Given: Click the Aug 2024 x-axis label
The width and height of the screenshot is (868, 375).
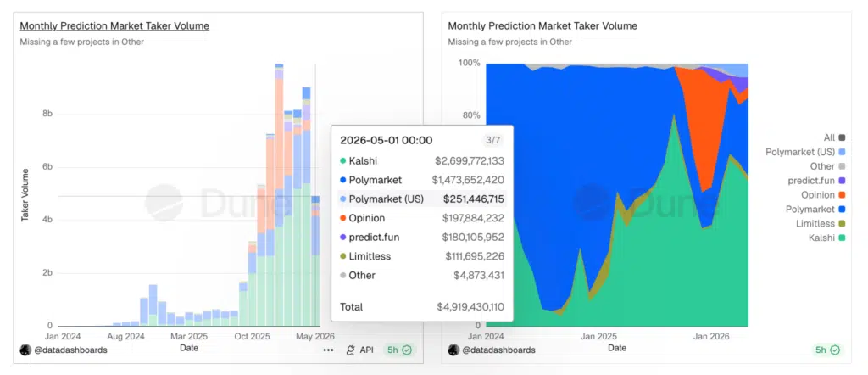Looking at the screenshot, I should tap(126, 337).
